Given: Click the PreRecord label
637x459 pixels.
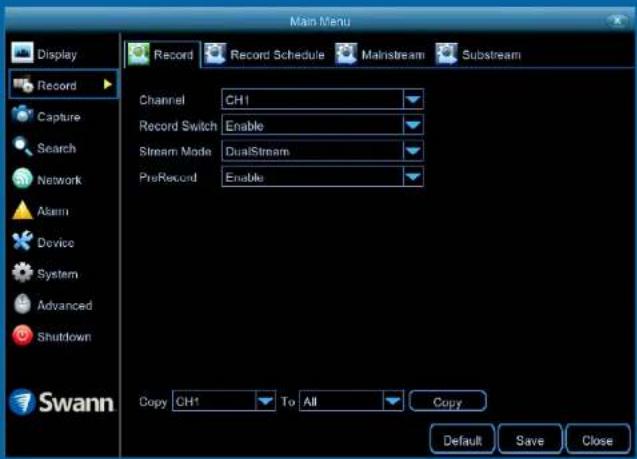Looking at the screenshot, I should 168,178.
